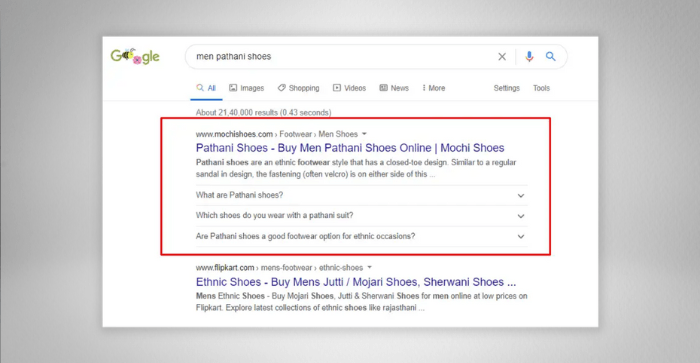
Task: Open search Settings
Action: [506, 88]
